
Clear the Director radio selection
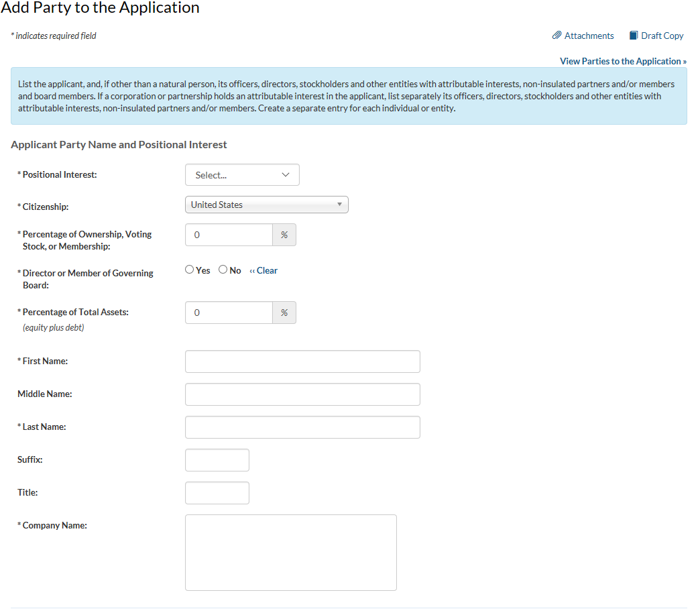(x=264, y=270)
